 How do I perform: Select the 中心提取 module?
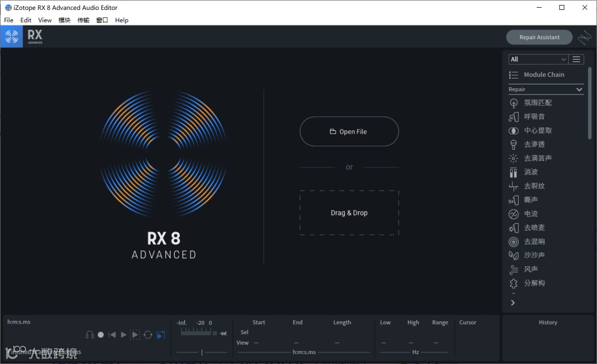pos(530,131)
